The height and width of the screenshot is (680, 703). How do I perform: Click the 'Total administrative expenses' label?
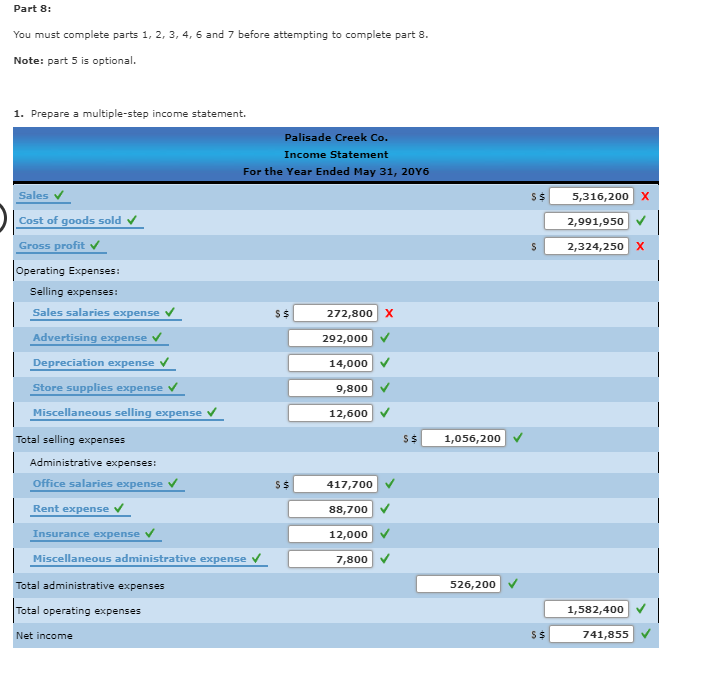[90, 586]
